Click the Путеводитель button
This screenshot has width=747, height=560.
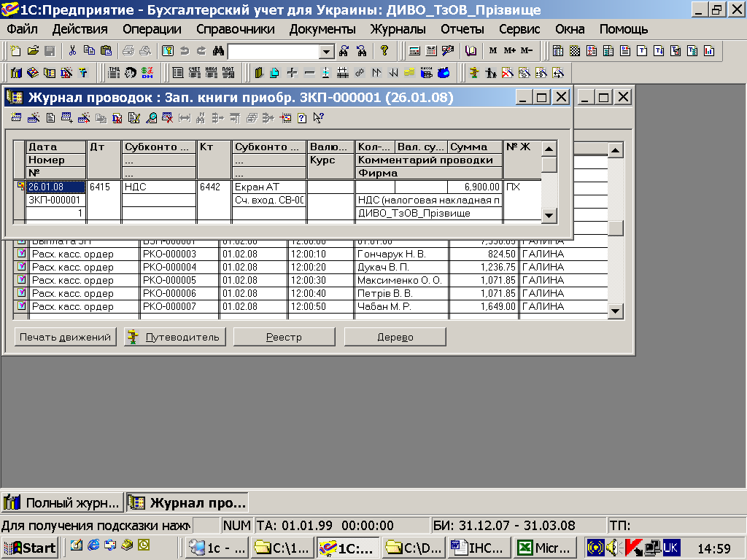pyautogui.click(x=175, y=337)
